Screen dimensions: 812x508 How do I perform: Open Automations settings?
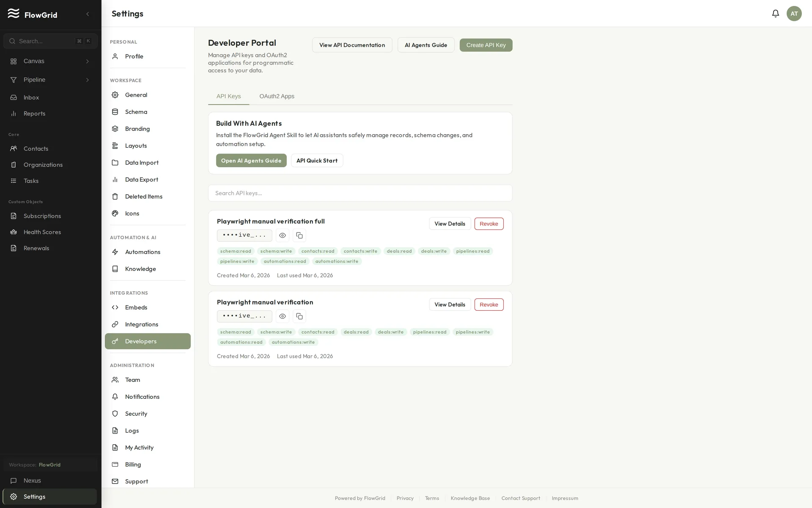point(148,252)
